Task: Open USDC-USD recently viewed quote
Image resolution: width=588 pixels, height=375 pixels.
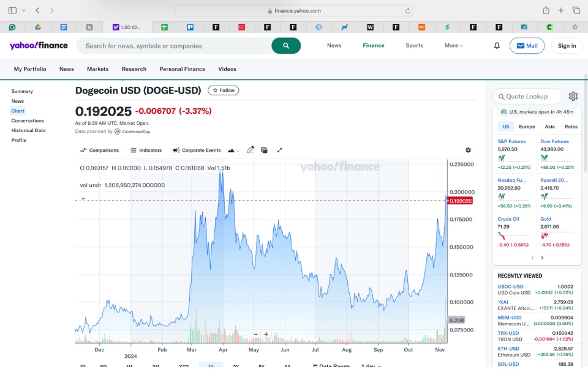Action: tap(510, 286)
